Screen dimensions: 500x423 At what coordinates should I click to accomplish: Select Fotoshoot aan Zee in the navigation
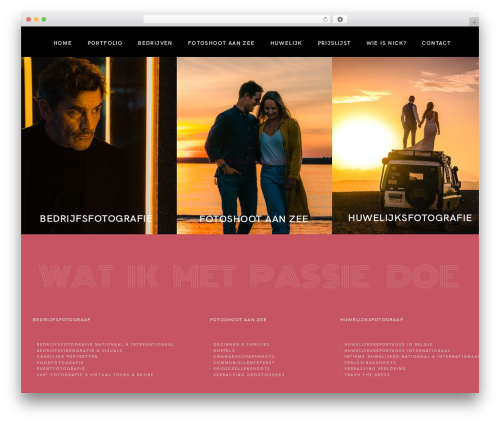[221, 43]
